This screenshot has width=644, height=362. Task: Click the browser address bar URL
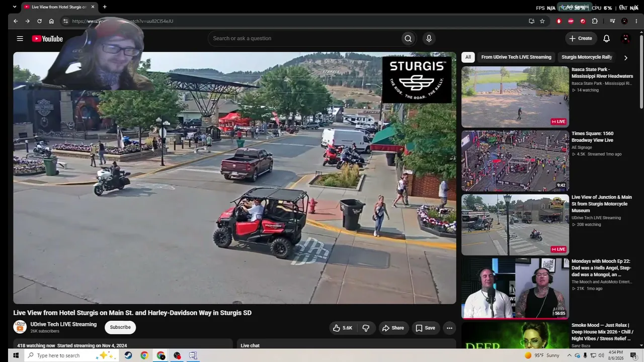tap(123, 21)
